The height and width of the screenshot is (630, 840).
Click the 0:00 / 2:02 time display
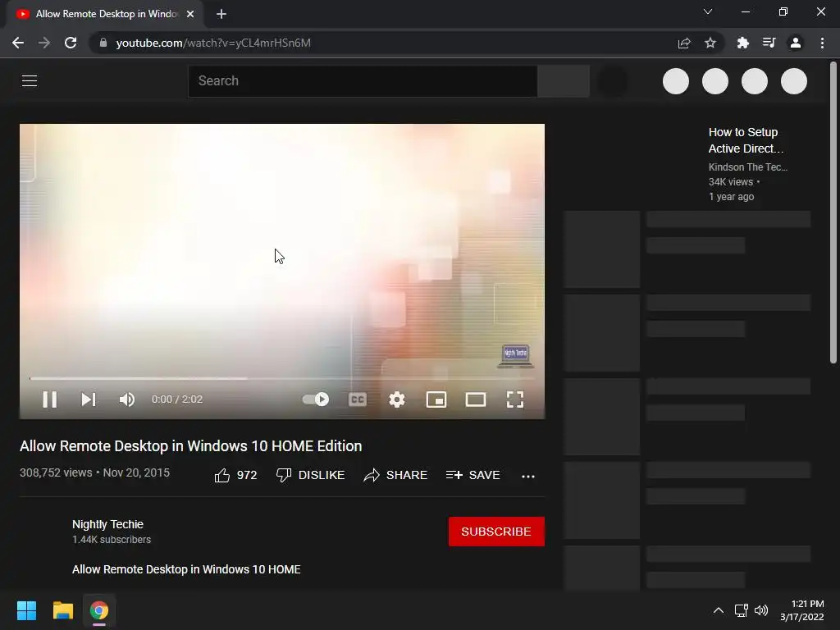(177, 399)
